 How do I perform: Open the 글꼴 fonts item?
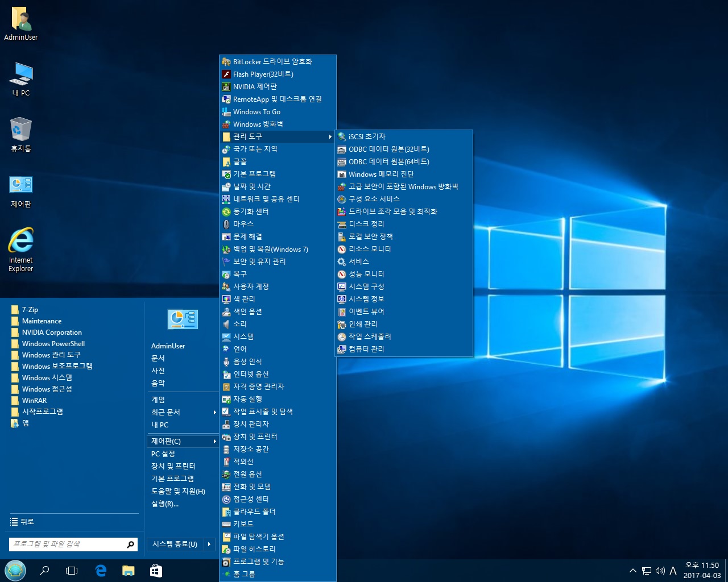pyautogui.click(x=278, y=161)
